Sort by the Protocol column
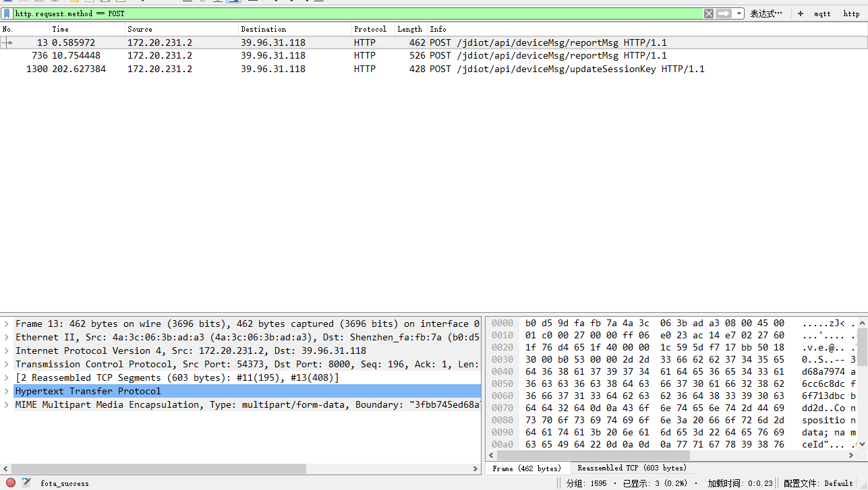The image size is (868, 490). click(x=374, y=29)
